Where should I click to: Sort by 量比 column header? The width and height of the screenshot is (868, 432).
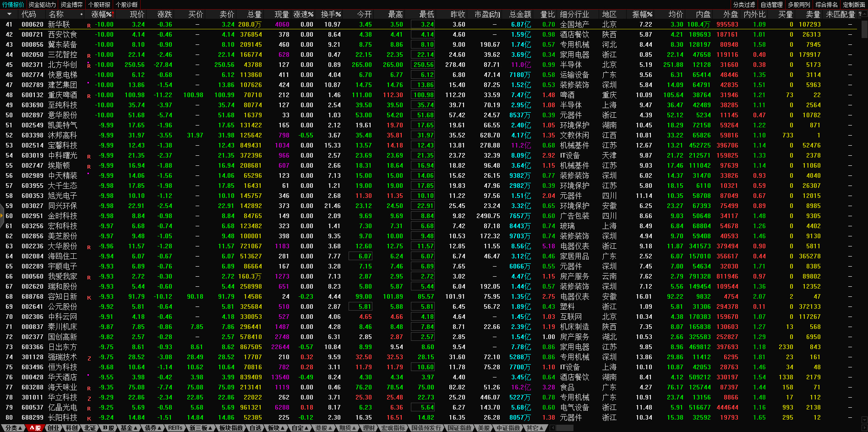[x=547, y=14]
